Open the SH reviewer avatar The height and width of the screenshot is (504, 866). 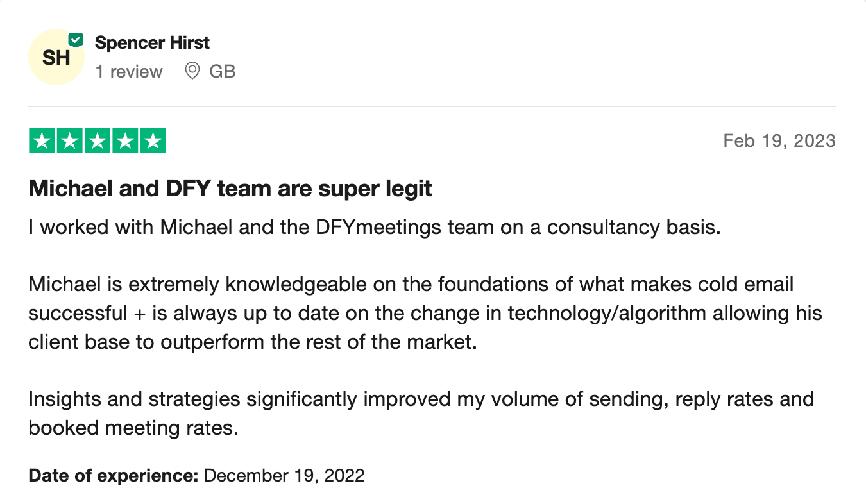coord(56,58)
